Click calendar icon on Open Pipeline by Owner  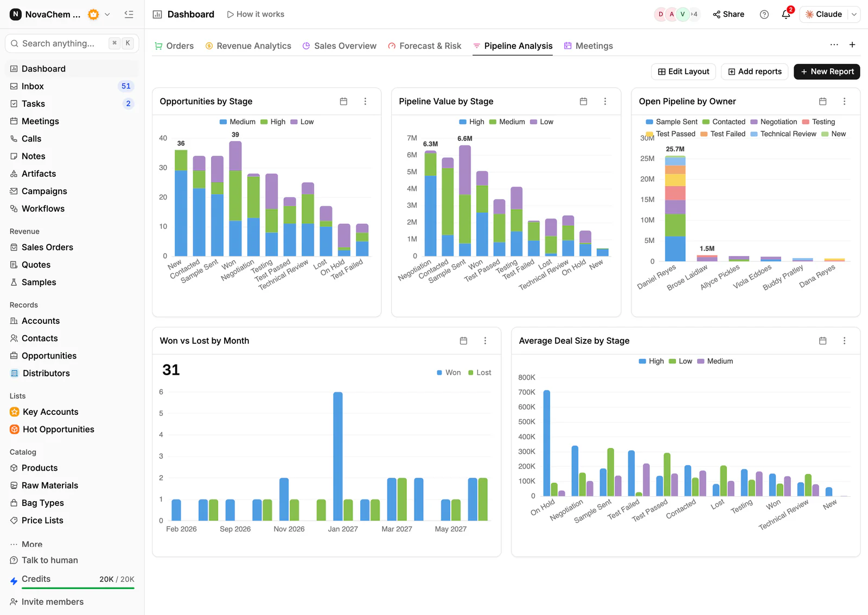coord(822,101)
